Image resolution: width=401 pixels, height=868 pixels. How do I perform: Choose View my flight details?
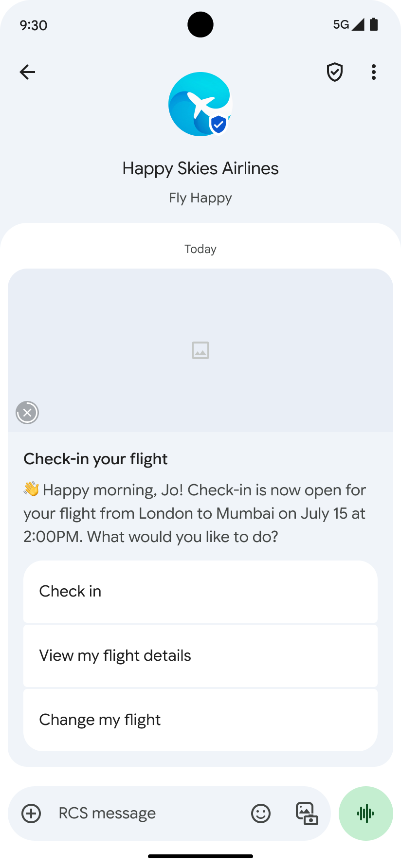coord(200,655)
